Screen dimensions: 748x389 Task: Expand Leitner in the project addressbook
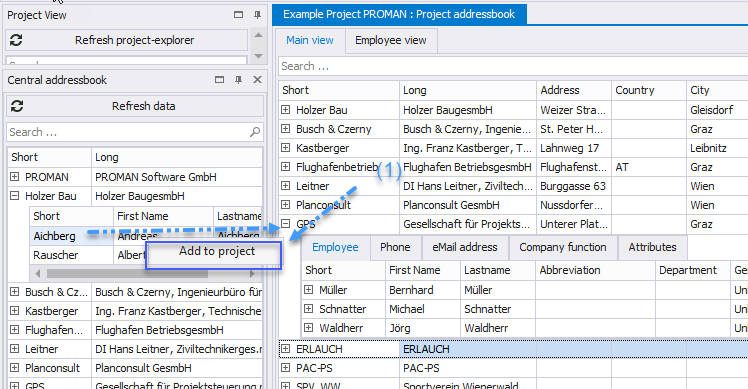[286, 186]
